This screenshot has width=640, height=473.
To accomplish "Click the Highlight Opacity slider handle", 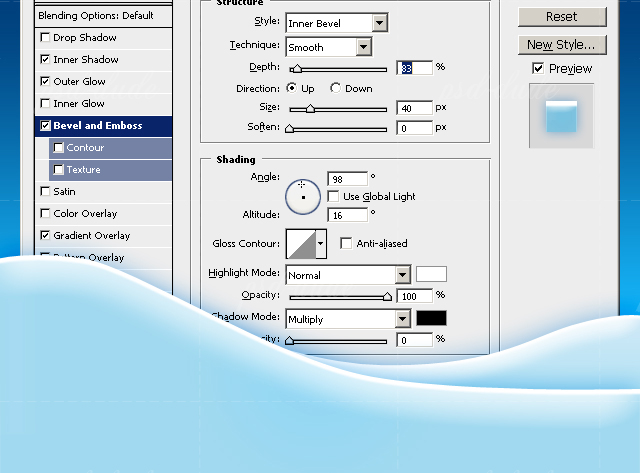I will 387,296.
